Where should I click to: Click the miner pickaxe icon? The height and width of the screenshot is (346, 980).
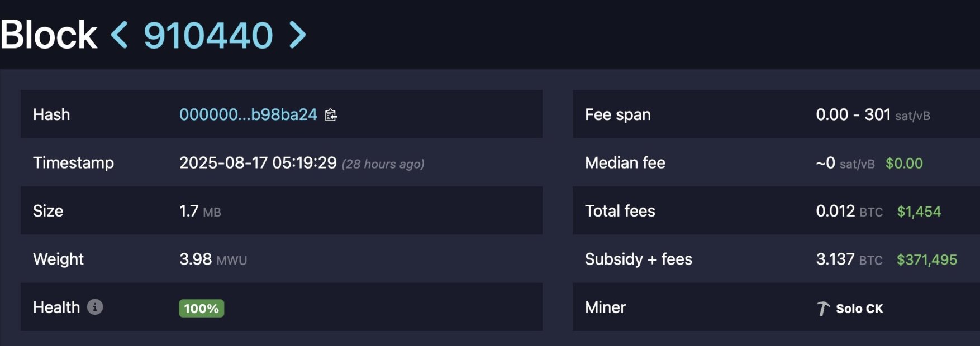[x=822, y=309]
